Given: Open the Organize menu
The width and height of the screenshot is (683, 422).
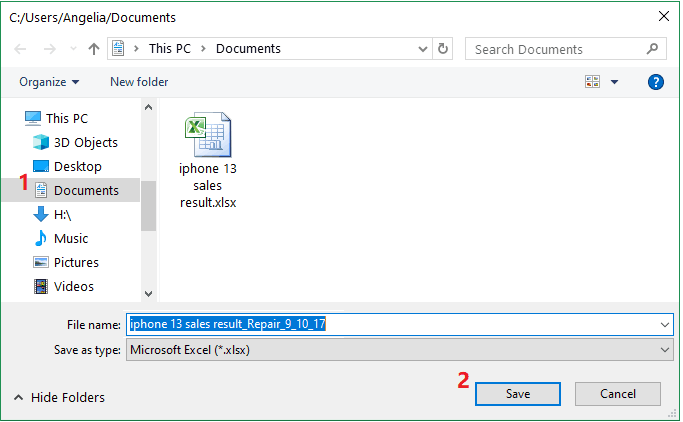Looking at the screenshot, I should [x=49, y=82].
